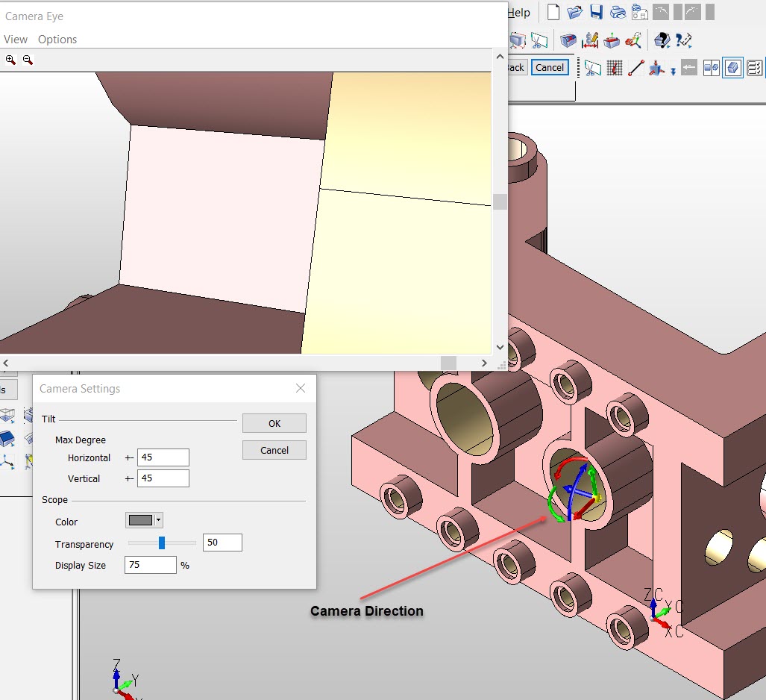This screenshot has height=700, width=766.
Task: Click the highlighted Cancel toolbar button
Action: 550,67
